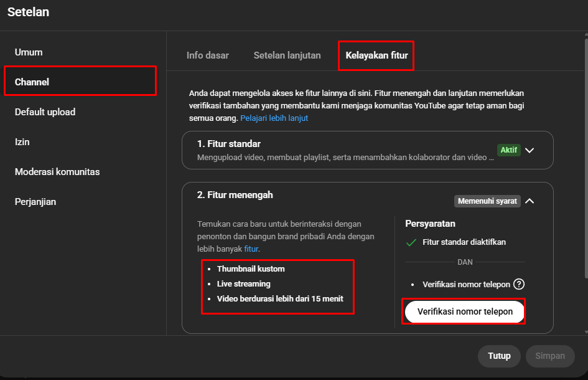
Task: Follow the Pelajari lebih lanjut link
Action: click(x=274, y=118)
